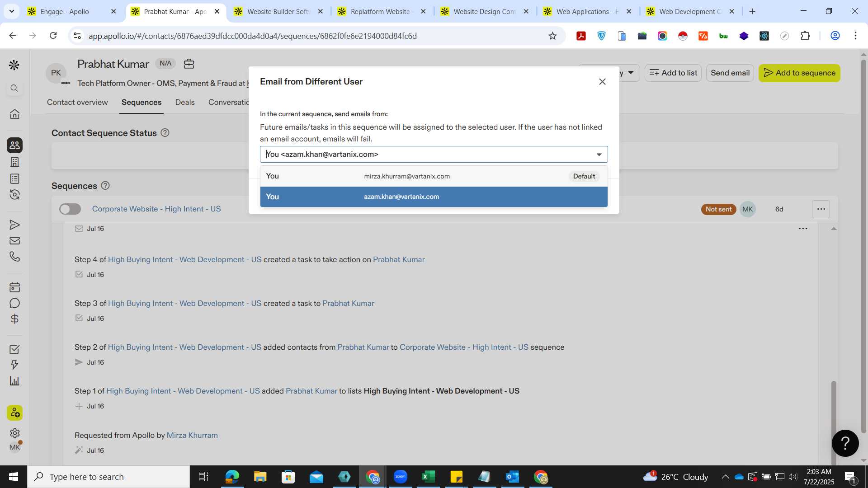Click the Apollo logo in sidebar
This screenshot has height=488, width=868.
(x=14, y=65)
